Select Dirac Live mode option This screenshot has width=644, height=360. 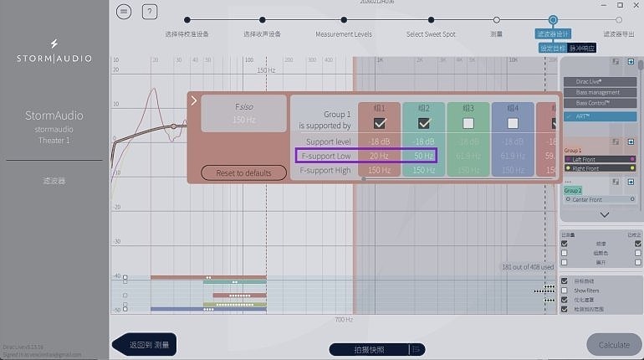coord(600,82)
